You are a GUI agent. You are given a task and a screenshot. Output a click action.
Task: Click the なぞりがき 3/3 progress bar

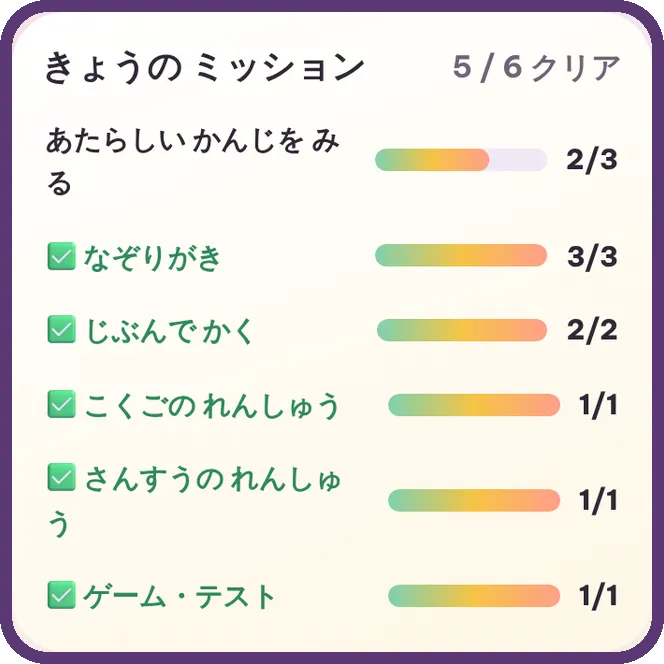461,255
